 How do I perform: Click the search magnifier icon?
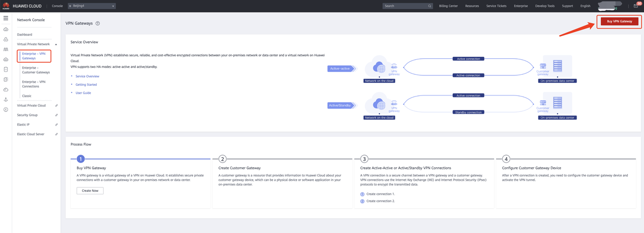pos(430,6)
